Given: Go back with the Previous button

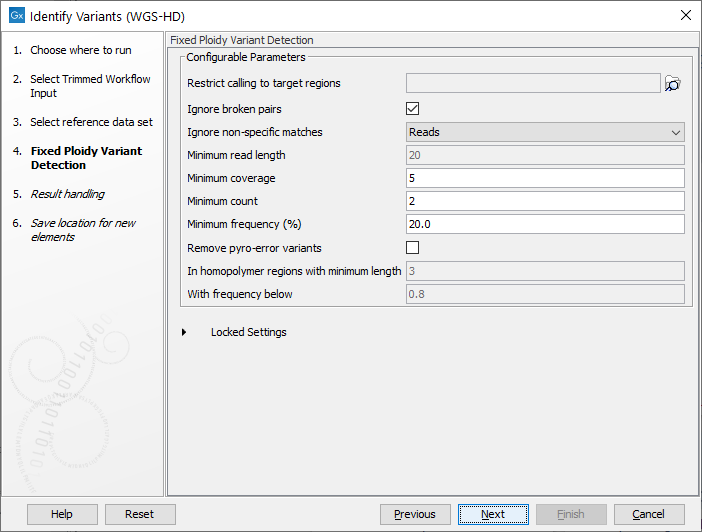Looking at the screenshot, I should click(x=415, y=514).
